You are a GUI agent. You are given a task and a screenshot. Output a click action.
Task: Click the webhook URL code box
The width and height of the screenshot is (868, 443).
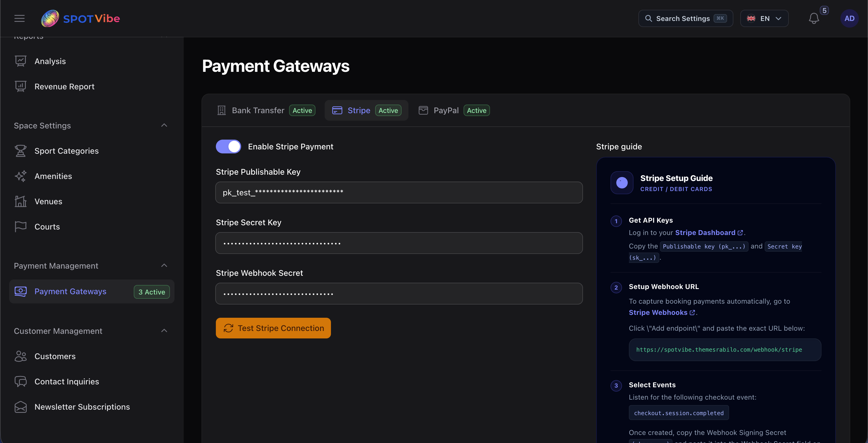point(725,350)
